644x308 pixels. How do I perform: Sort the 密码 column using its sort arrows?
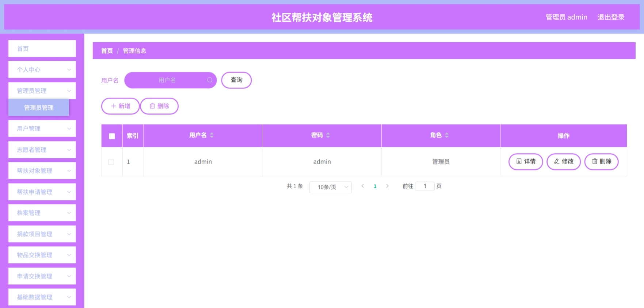(328, 135)
